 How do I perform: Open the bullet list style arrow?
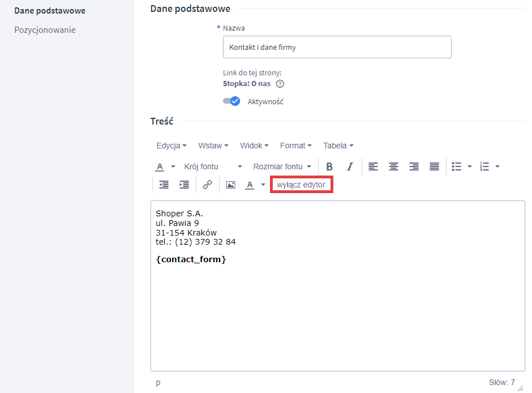469,166
